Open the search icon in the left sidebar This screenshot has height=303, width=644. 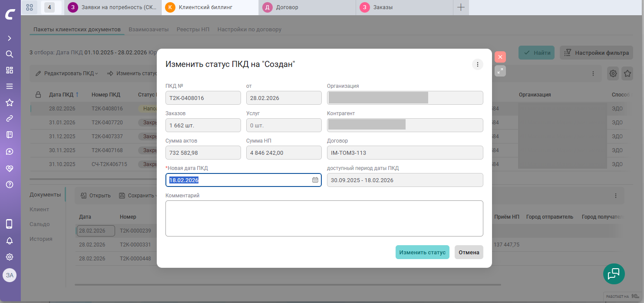tap(10, 54)
